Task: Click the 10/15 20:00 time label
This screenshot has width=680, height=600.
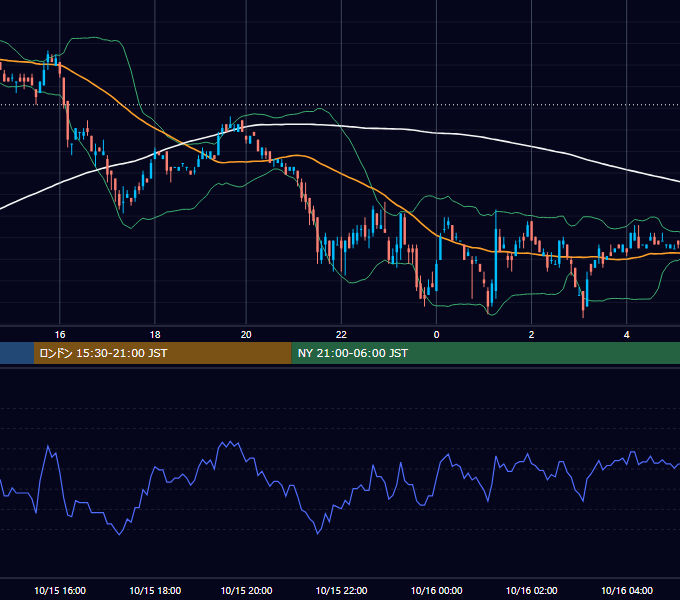Action: pos(246,590)
